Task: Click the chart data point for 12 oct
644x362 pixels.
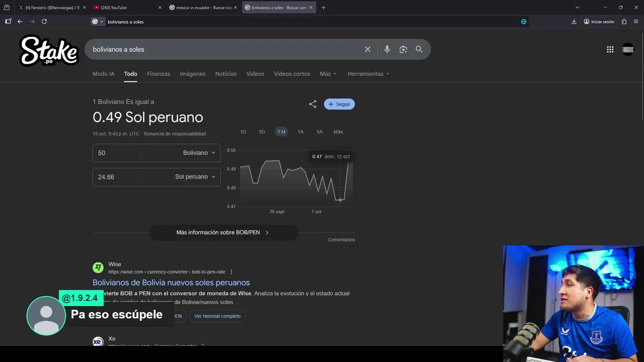Action: click(x=340, y=200)
